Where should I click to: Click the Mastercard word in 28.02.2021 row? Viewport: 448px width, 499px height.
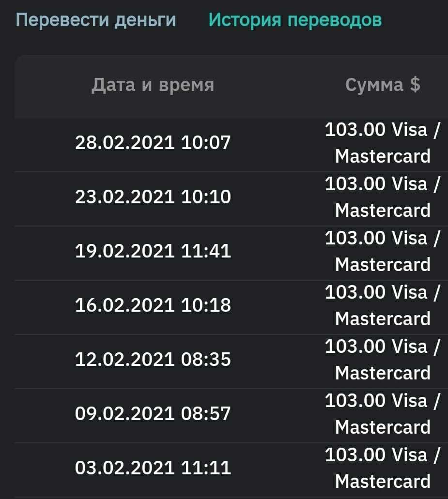click(383, 156)
